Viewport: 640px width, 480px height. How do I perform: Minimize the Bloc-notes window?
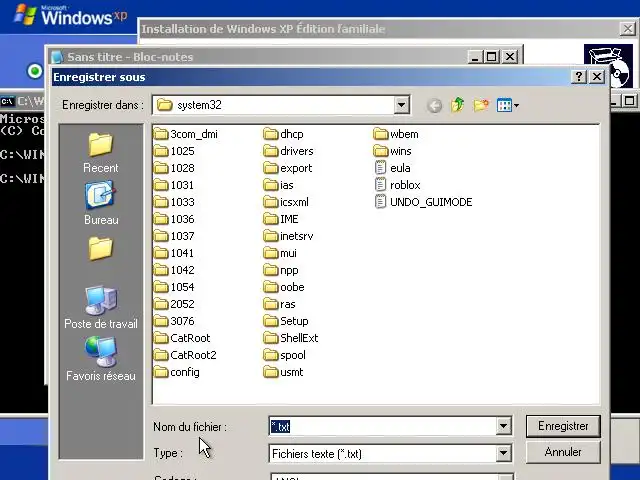tap(475, 56)
